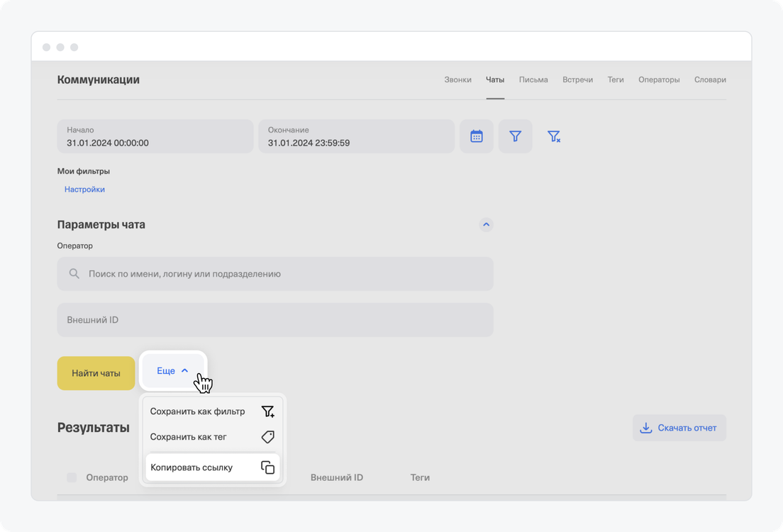
Task: Collapse the Еще dropdown button
Action: (x=173, y=371)
